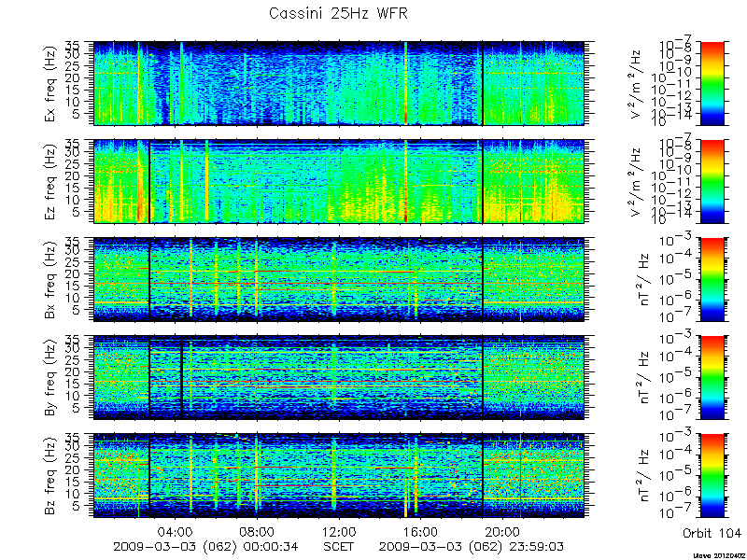The width and height of the screenshot is (747, 560).
Task: Click the color bar of the Ez panel
Action: click(x=712, y=181)
